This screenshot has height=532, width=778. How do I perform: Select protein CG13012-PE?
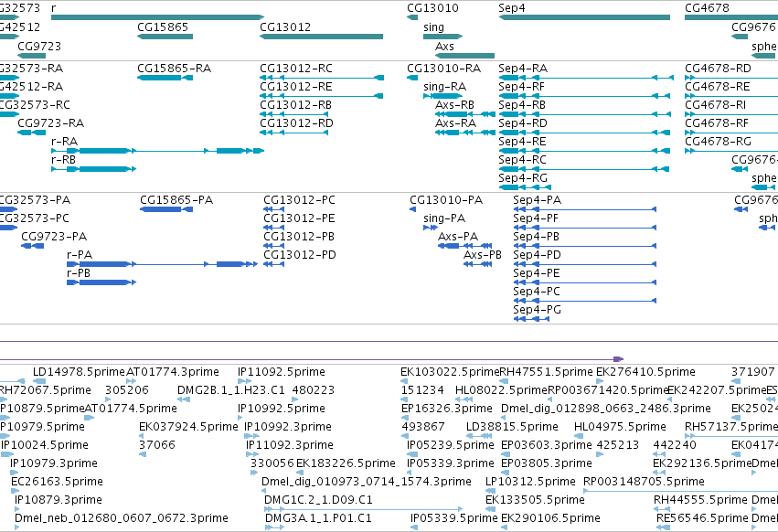tap(274, 228)
